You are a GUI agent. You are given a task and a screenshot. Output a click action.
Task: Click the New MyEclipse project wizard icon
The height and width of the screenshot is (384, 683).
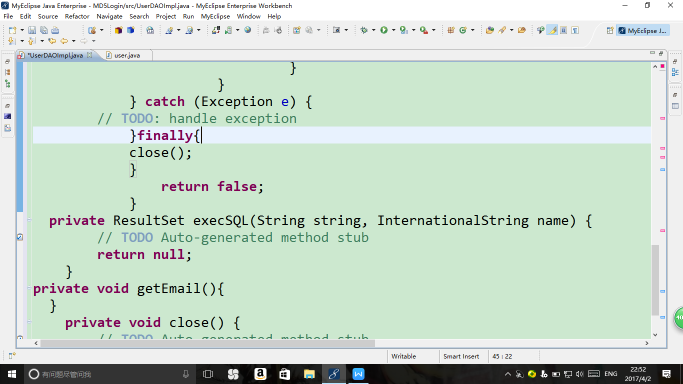click(x=92, y=30)
